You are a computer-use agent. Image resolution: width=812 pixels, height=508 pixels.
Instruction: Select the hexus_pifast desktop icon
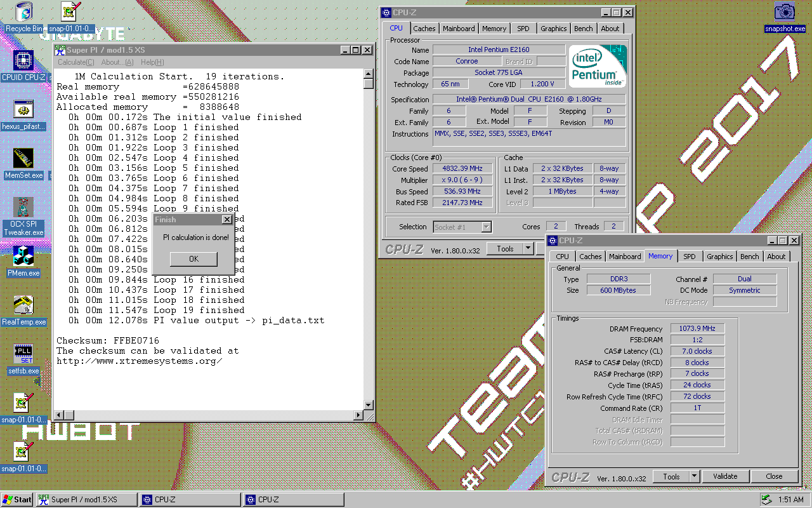tap(24, 115)
